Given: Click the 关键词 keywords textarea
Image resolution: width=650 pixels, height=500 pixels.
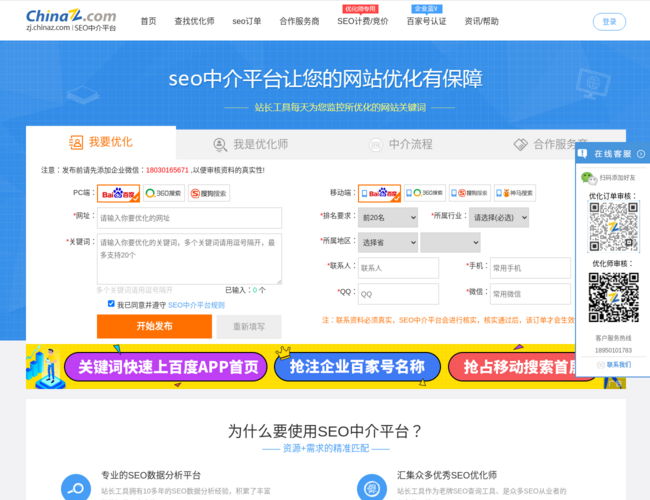Looking at the screenshot, I should pyautogui.click(x=189, y=259).
